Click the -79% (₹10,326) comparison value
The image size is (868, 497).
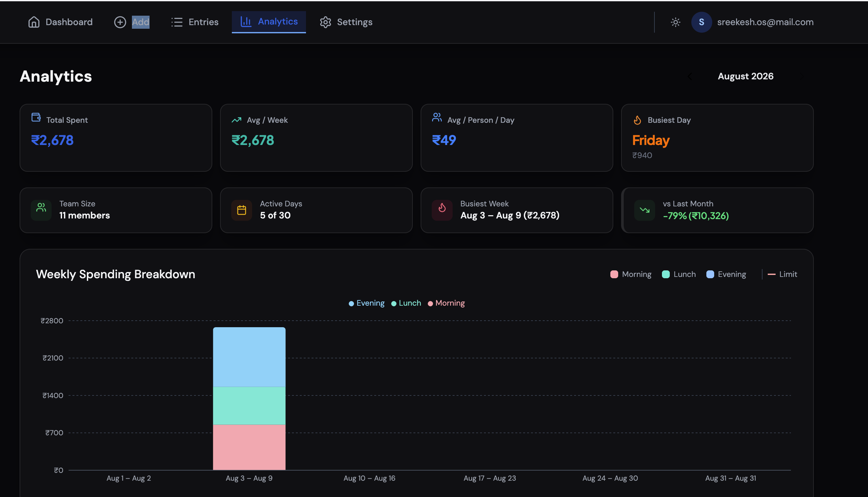point(696,216)
